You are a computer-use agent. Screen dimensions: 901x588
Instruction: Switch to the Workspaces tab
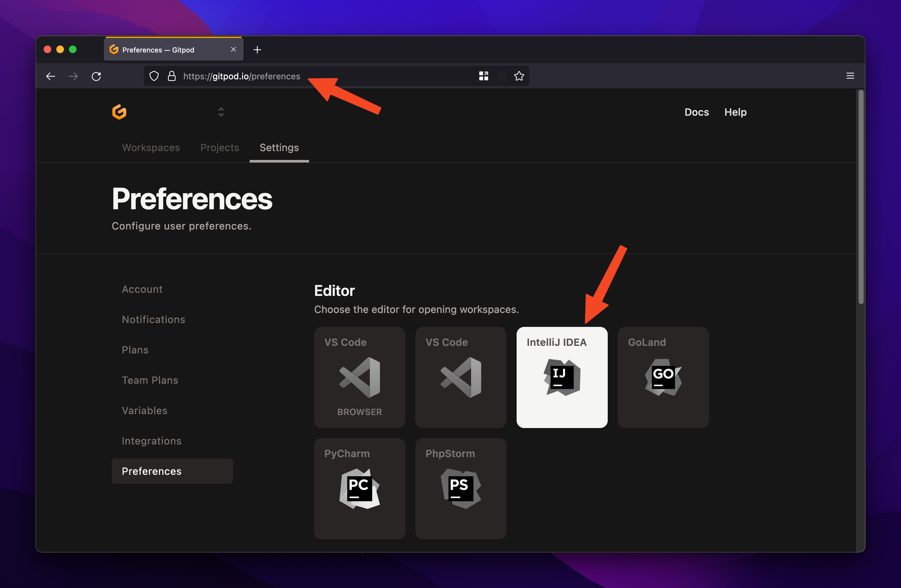pos(151,148)
